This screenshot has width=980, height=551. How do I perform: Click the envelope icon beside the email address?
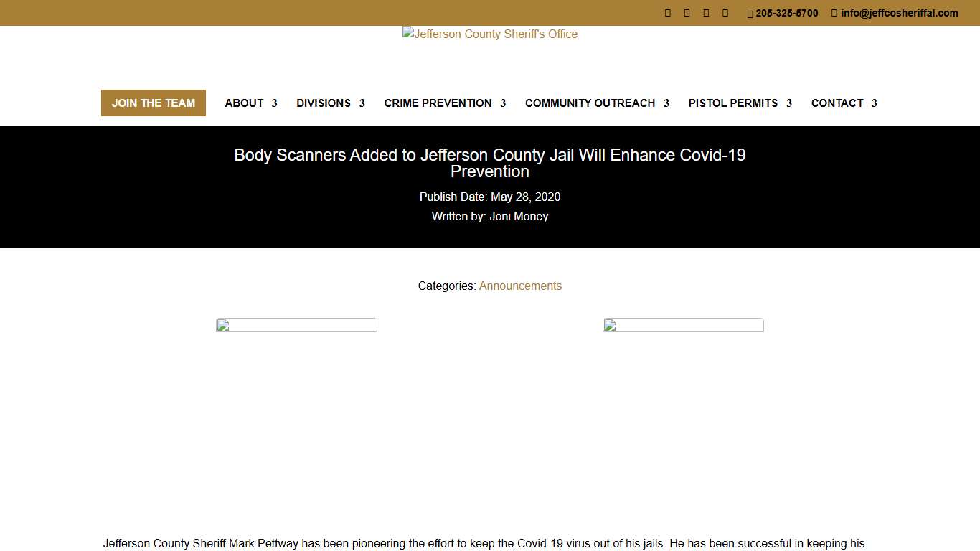pyautogui.click(x=834, y=13)
